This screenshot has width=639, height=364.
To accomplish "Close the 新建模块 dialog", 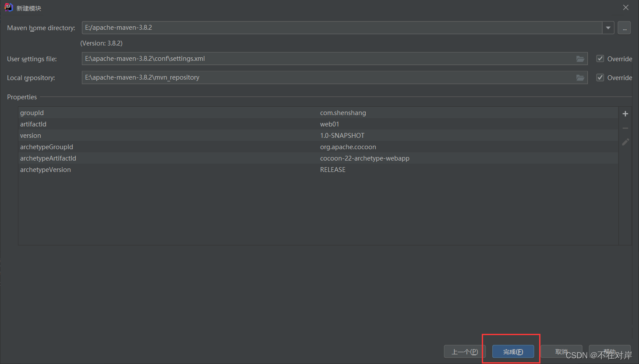I will [626, 7].
